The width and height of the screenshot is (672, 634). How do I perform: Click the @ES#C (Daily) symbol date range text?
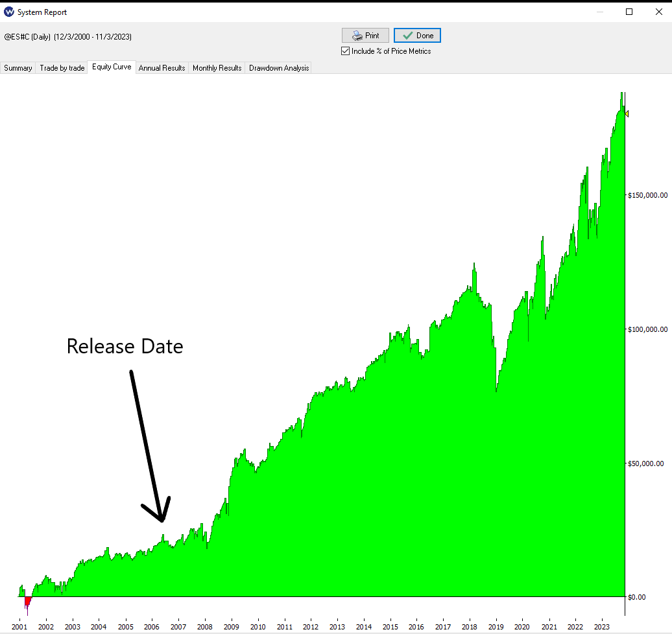pos(67,37)
